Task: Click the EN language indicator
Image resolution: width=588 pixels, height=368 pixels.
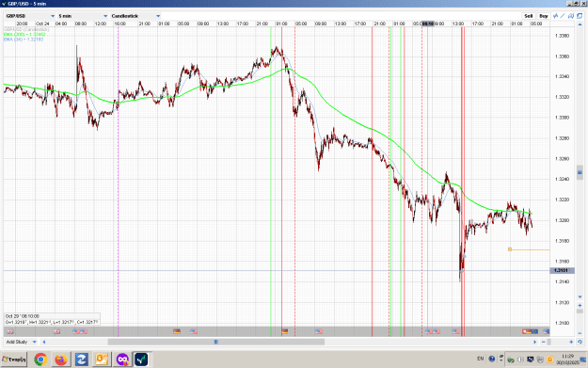Action: tap(481, 359)
